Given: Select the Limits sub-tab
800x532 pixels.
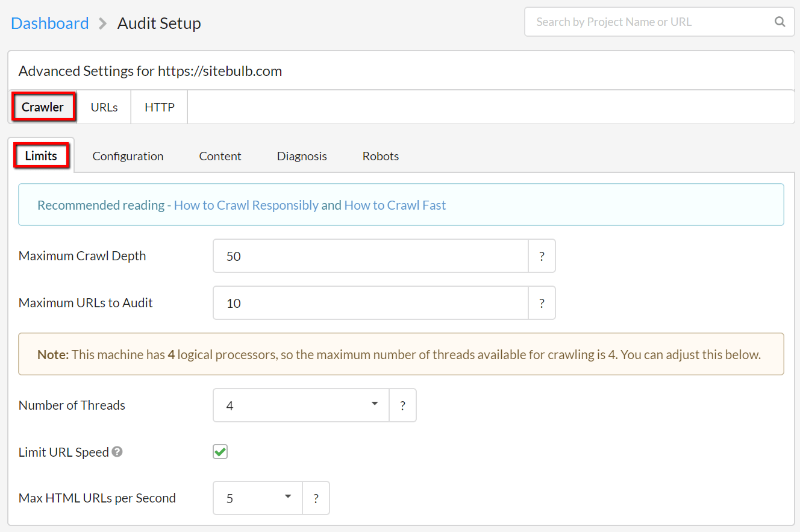Looking at the screenshot, I should [x=41, y=156].
